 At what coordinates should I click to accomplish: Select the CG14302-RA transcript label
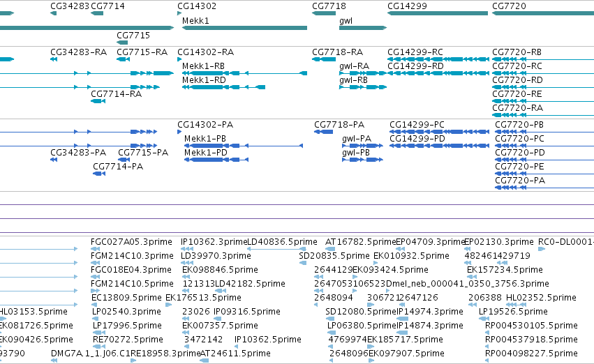point(206,52)
